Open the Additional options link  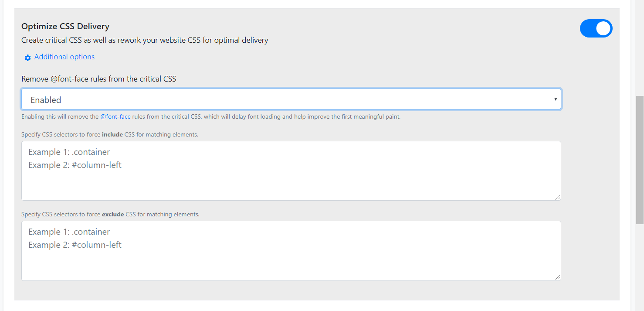coord(64,57)
